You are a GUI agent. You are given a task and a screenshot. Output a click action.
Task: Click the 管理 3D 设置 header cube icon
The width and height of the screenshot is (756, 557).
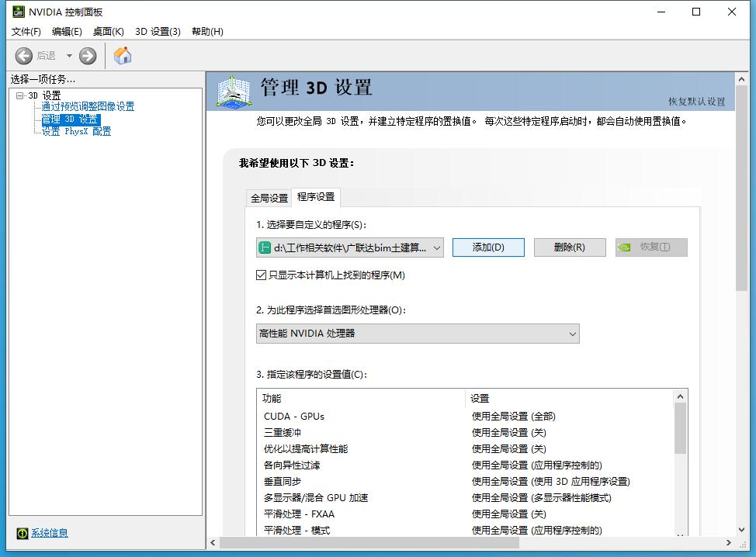[x=234, y=91]
